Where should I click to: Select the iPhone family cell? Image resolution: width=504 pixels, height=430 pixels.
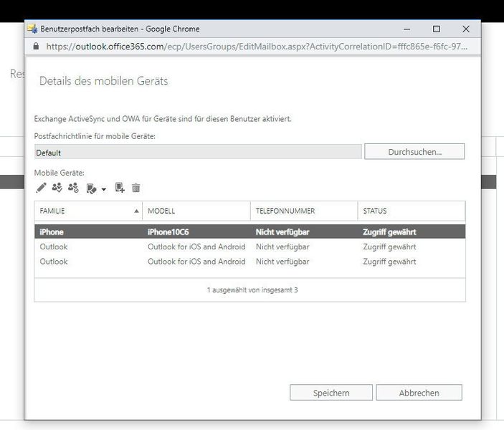coord(52,232)
